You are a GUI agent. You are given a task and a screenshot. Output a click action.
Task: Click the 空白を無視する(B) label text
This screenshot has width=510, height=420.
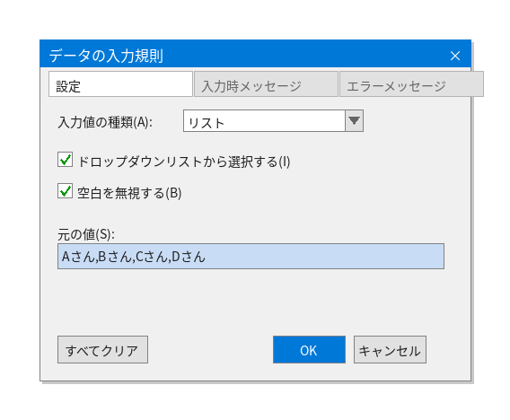[129, 193]
